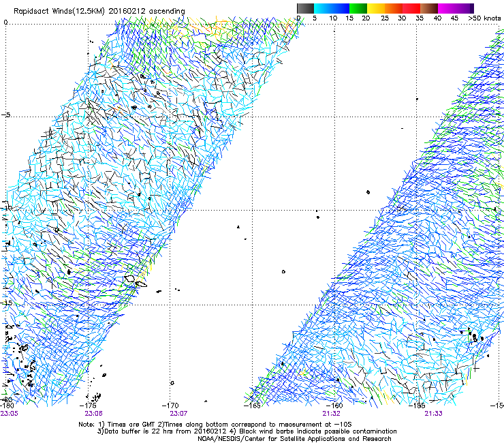
Task: Click the green 15–20 knots legend segment
Action: coord(358,8)
